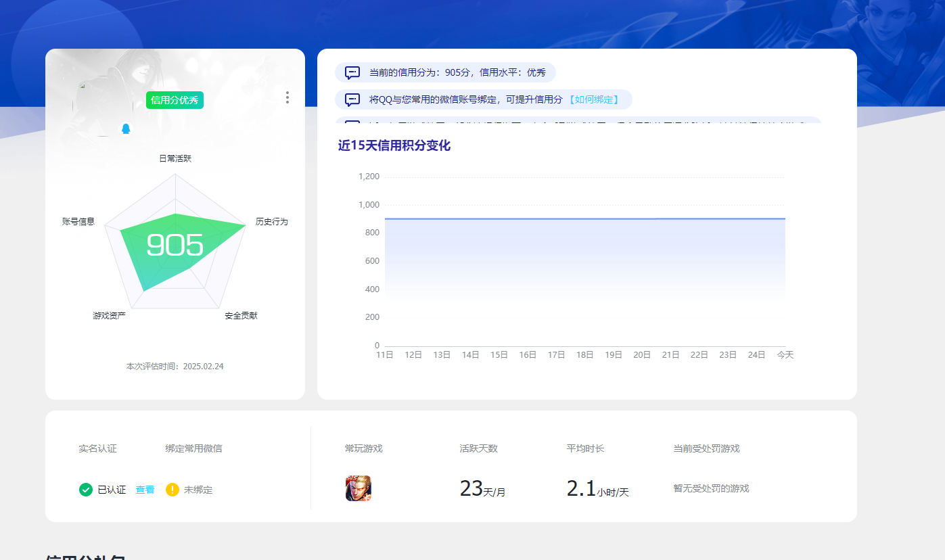The image size is (945, 560).
Task: Click the message 当前的信用分为：905分，信用水平：优秀
Action: [x=457, y=72]
